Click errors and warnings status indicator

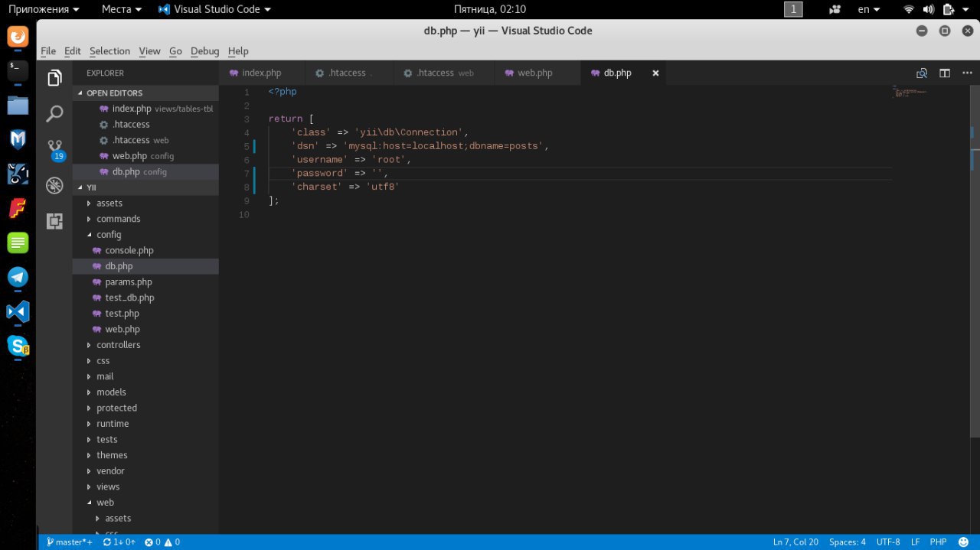point(162,542)
